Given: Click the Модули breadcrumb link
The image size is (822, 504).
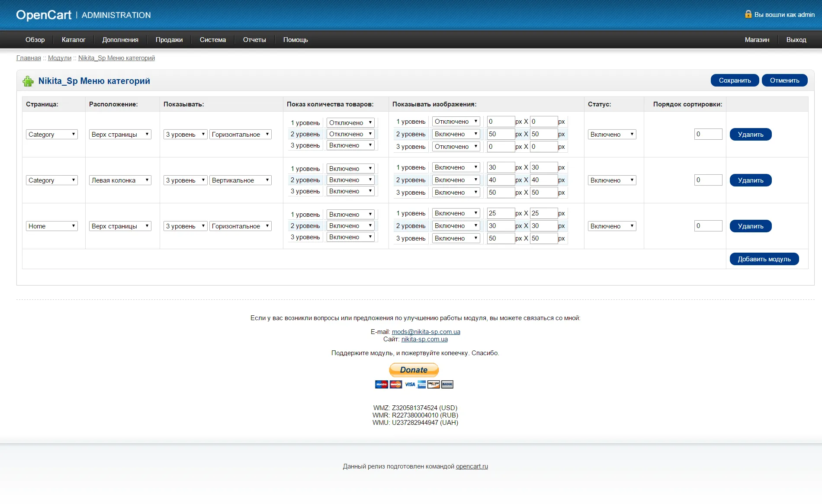Looking at the screenshot, I should pos(60,58).
